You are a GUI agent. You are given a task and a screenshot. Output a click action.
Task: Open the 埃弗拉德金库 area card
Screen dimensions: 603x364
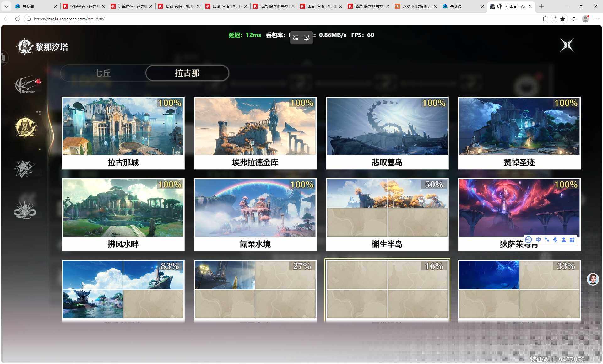coord(255,133)
